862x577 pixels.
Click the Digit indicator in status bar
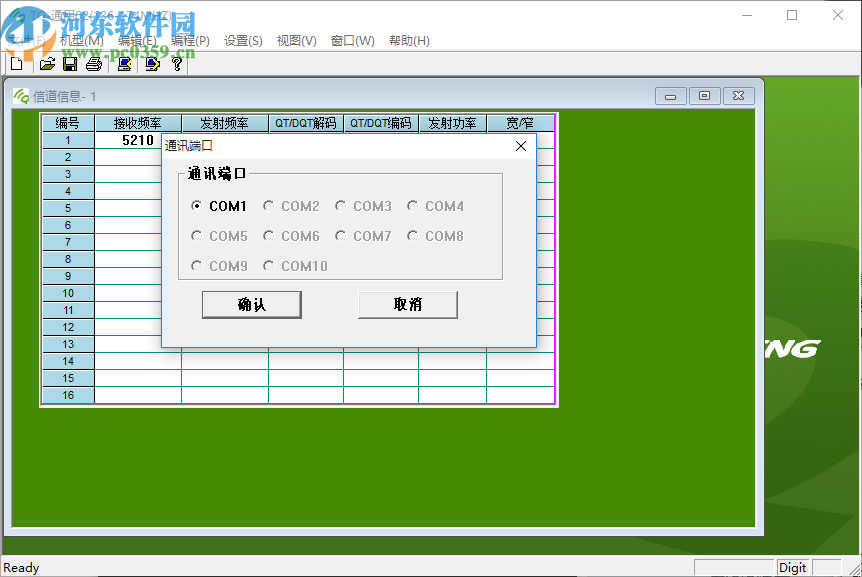pyautogui.click(x=792, y=567)
